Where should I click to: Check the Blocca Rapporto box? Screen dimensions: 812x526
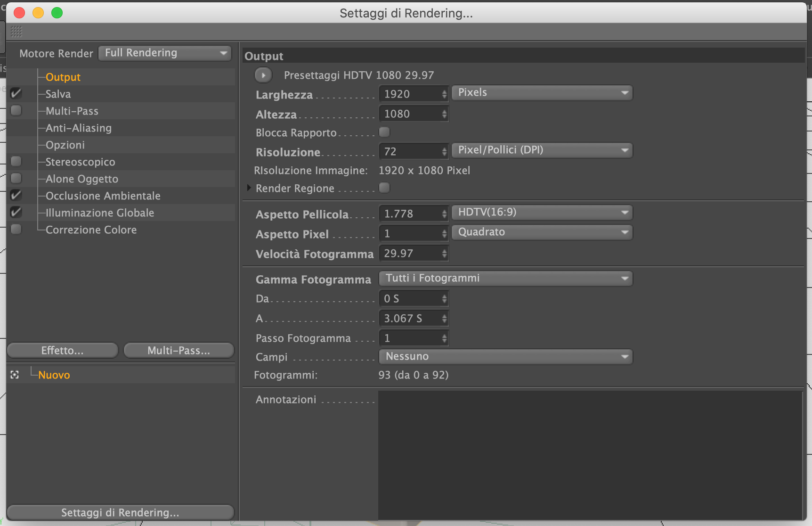point(384,132)
